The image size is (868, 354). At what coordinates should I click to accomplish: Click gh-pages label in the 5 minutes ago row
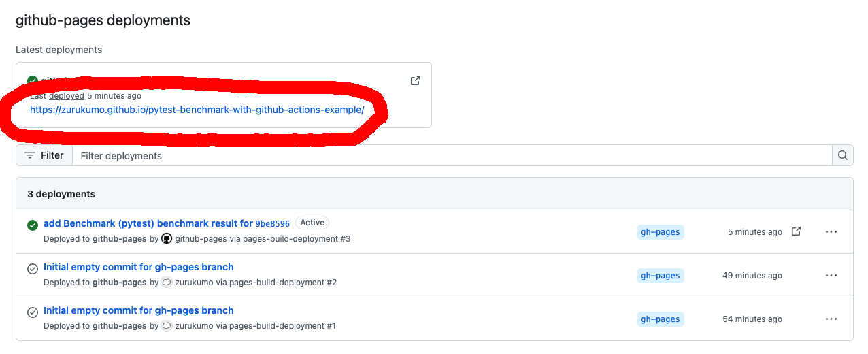click(x=661, y=232)
